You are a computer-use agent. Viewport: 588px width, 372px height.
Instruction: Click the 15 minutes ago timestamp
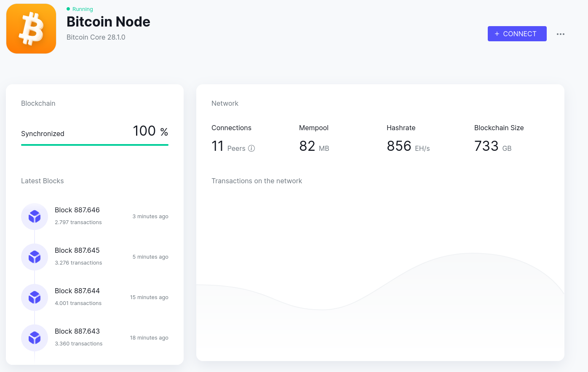click(x=149, y=297)
